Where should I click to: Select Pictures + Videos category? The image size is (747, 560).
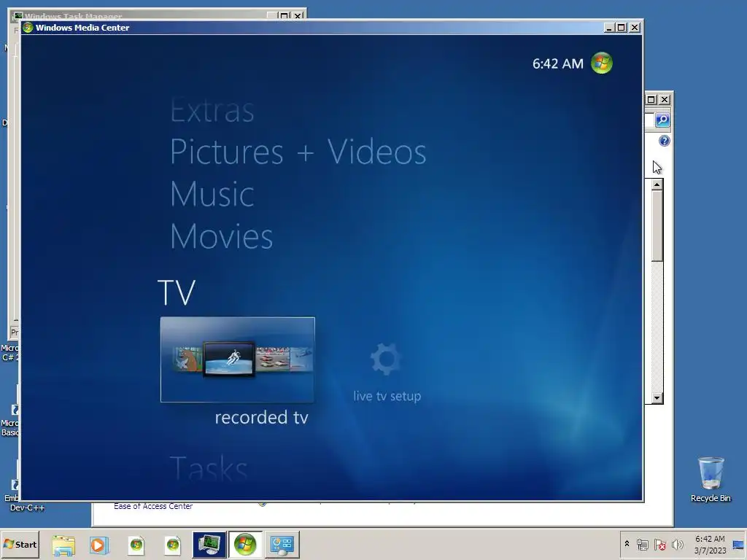coord(298,152)
